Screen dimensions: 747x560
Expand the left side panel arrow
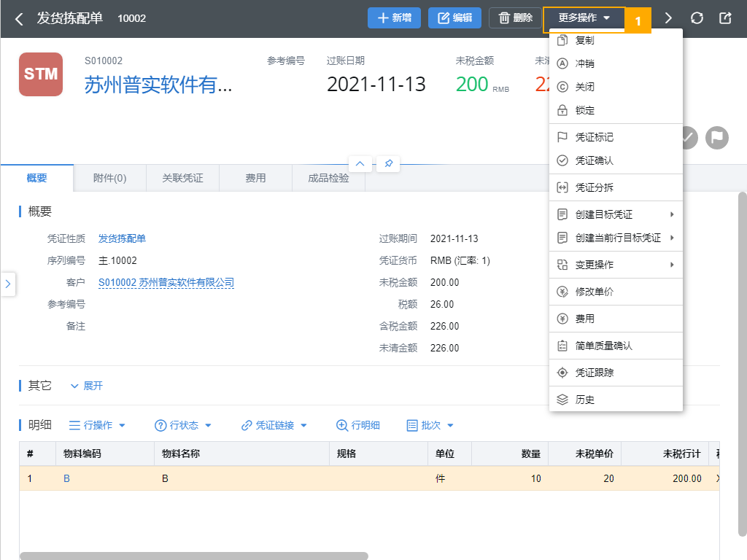[7, 284]
